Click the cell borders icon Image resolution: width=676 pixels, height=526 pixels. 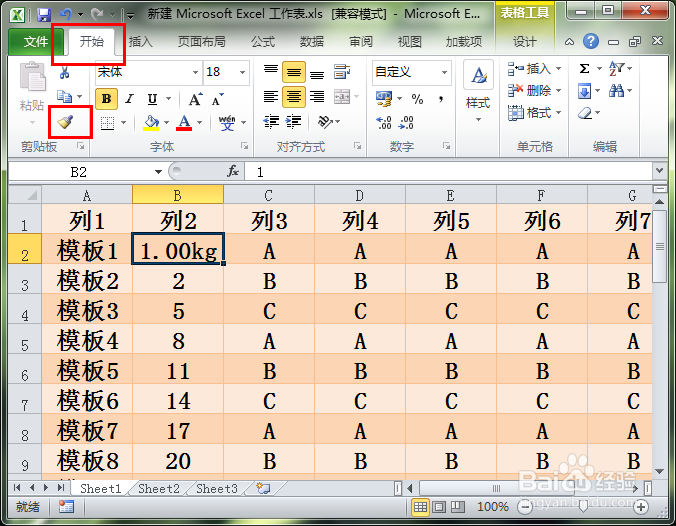pos(107,123)
